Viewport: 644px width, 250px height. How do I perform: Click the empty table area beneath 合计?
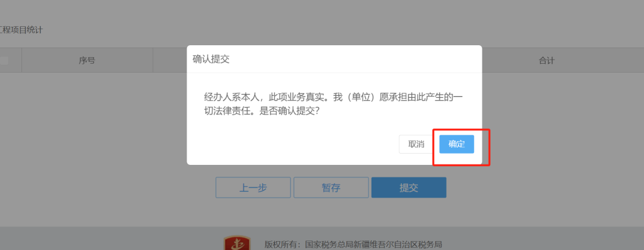[x=547, y=123]
